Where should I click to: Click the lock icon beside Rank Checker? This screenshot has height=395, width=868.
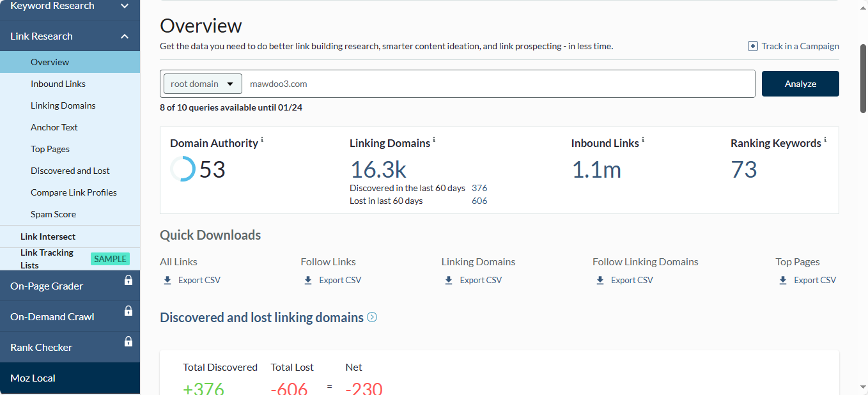click(128, 341)
